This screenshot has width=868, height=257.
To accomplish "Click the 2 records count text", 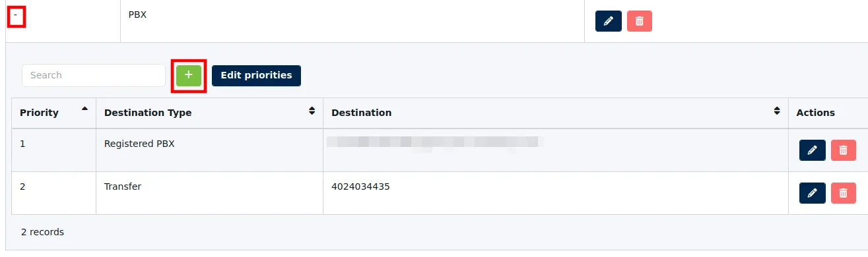I will click(x=42, y=232).
